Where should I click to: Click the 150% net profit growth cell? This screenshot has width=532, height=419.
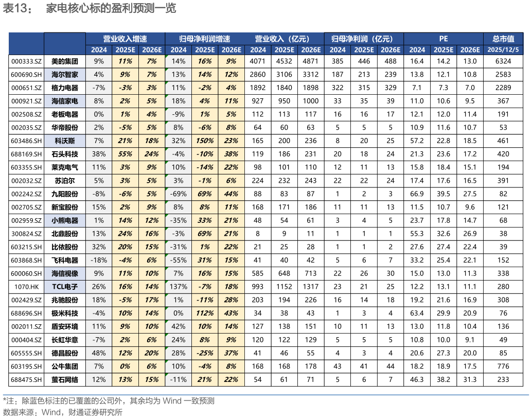[205, 141]
